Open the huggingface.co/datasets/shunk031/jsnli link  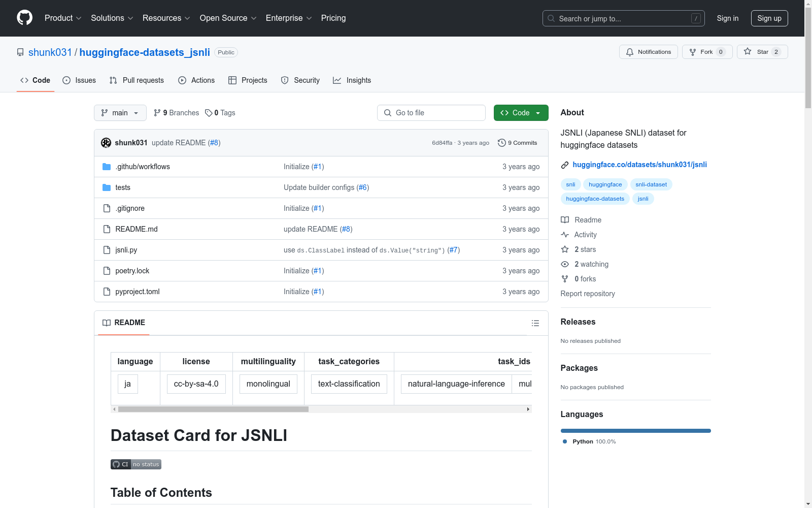click(x=639, y=165)
